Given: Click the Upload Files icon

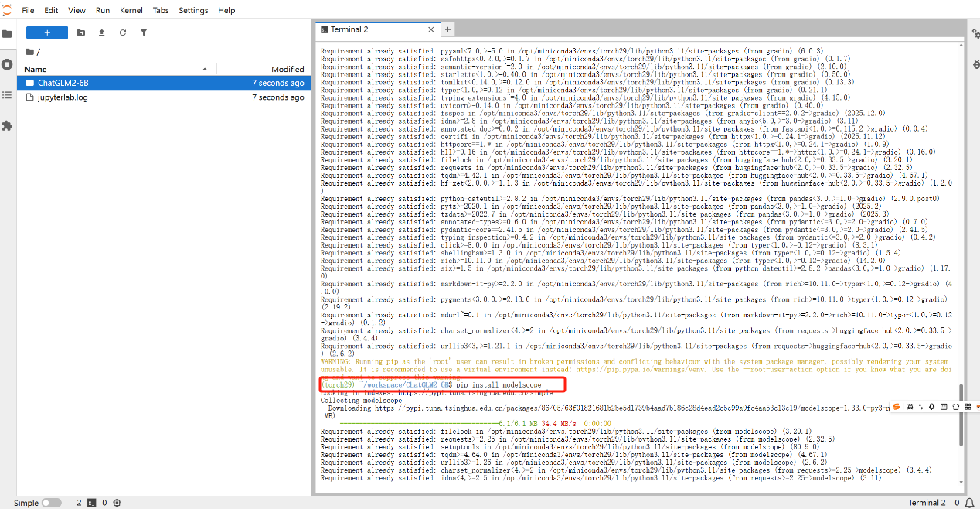Looking at the screenshot, I should click(102, 32).
